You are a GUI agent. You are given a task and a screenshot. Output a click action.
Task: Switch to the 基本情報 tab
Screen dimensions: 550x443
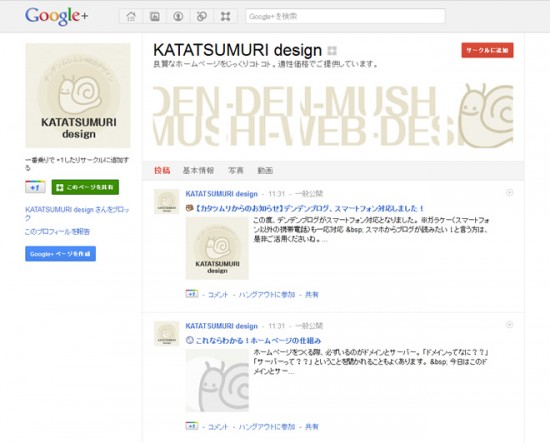pyautogui.click(x=198, y=170)
